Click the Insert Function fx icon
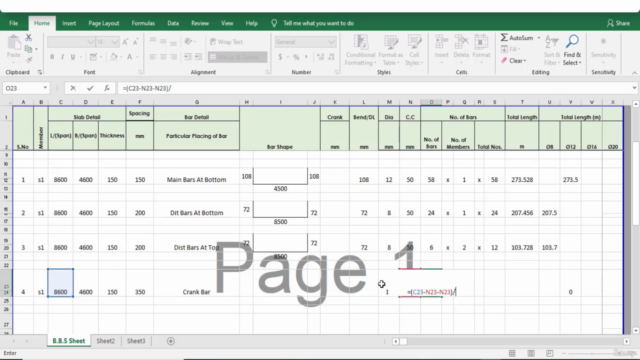Image resolution: width=640 pixels, height=360 pixels. (x=107, y=88)
